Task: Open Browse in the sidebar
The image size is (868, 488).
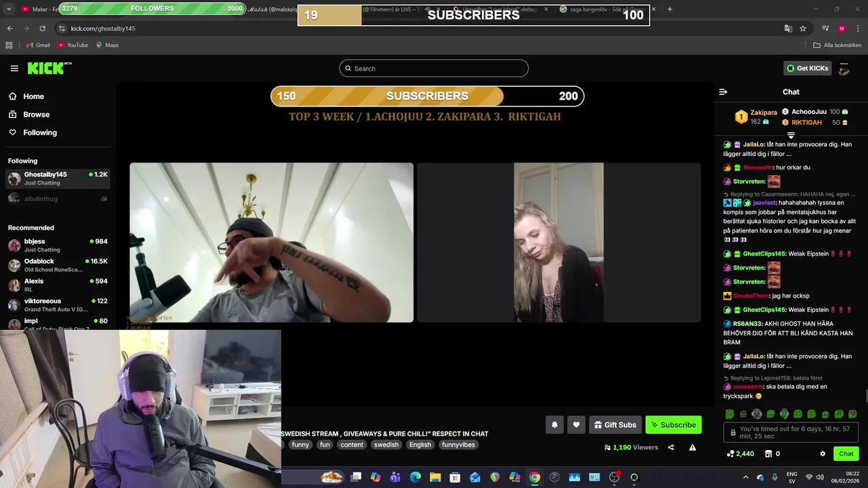Action: [x=30, y=115]
